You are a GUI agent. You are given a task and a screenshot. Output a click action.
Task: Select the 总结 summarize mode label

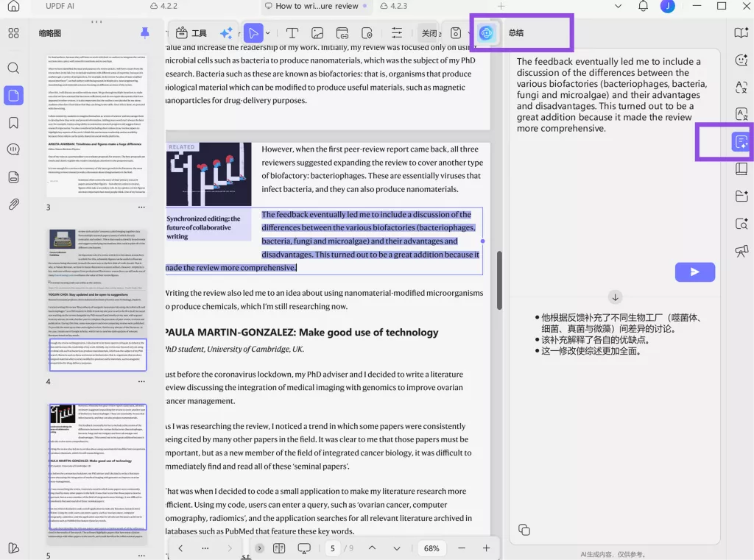[x=516, y=32]
